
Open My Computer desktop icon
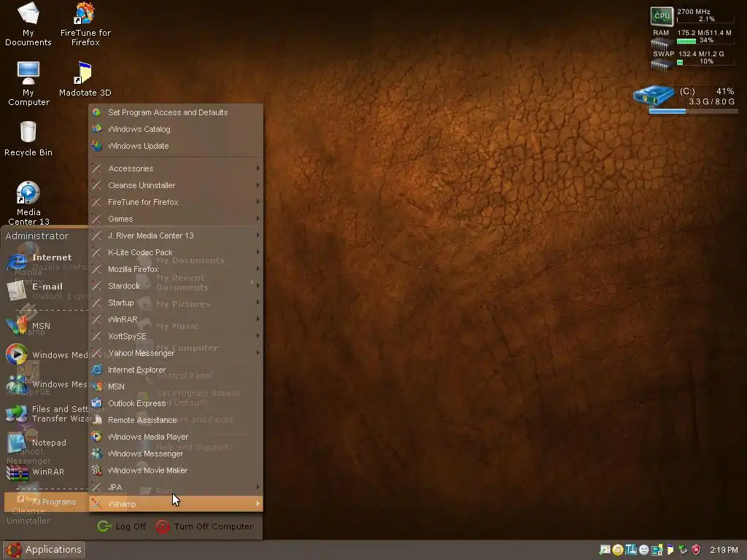28,83
